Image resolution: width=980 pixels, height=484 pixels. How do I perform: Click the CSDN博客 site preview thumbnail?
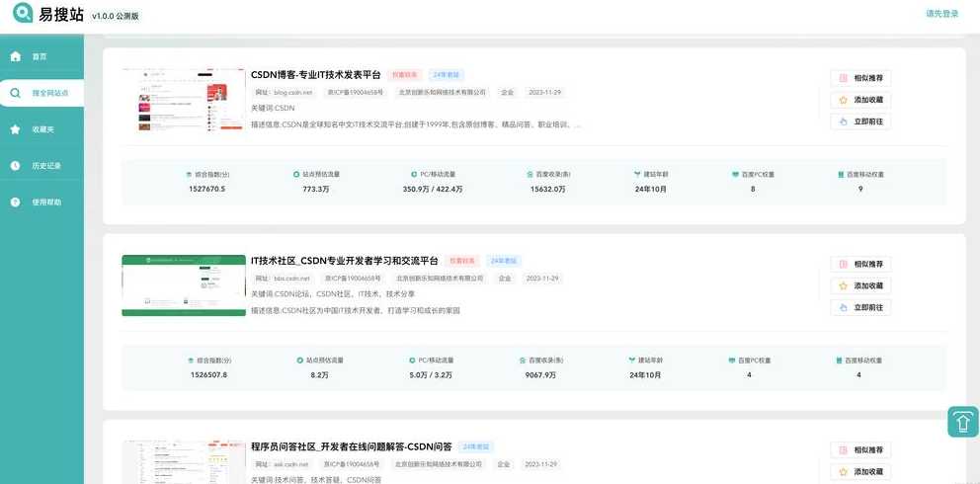(184, 100)
